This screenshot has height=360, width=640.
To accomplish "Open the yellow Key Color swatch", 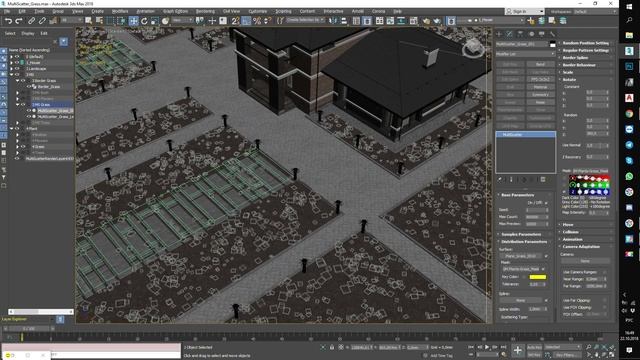I will [538, 277].
